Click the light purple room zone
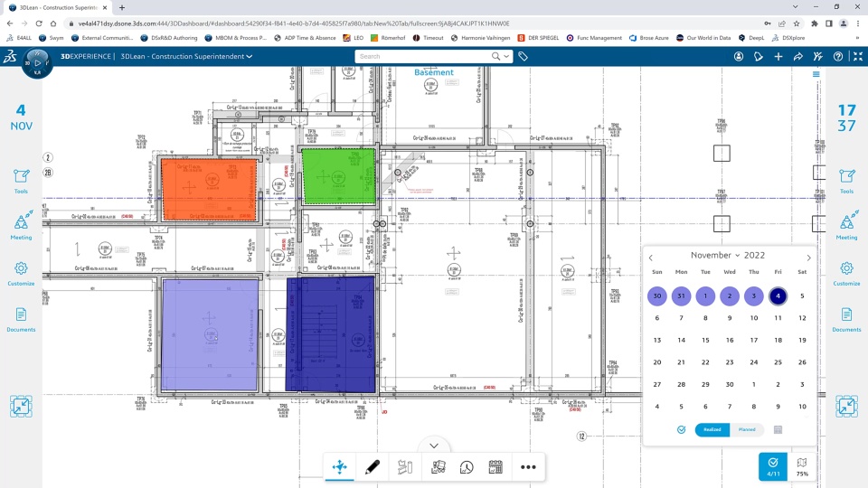The image size is (868, 488). click(210, 334)
